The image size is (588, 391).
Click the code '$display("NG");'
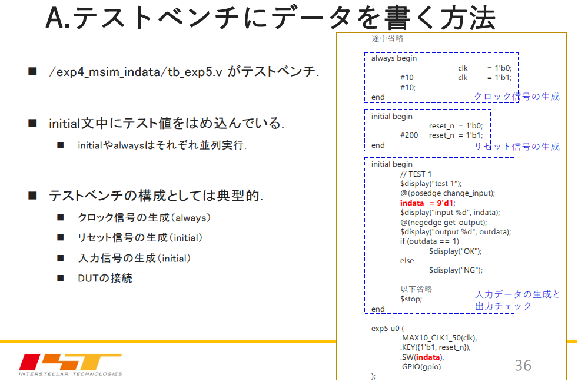click(x=456, y=270)
